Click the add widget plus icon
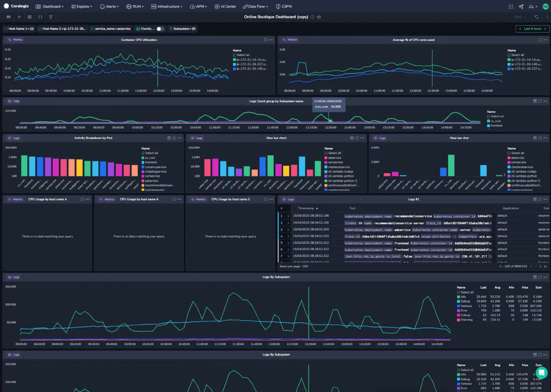The image size is (551, 392). pyautogui.click(x=19, y=17)
